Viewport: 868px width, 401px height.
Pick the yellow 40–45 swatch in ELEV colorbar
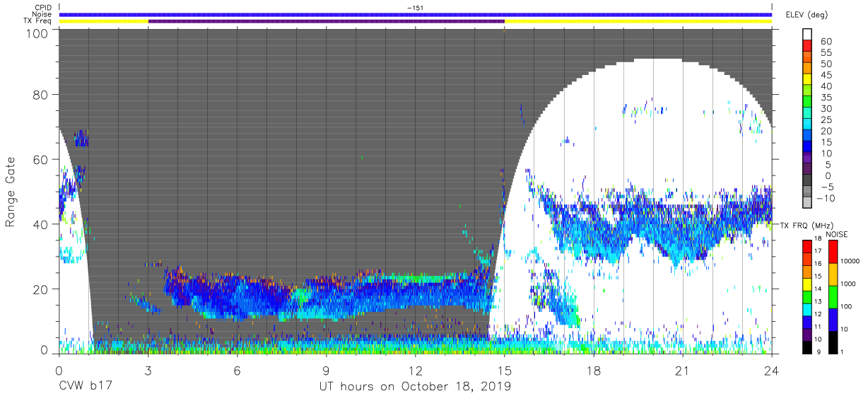tap(809, 81)
